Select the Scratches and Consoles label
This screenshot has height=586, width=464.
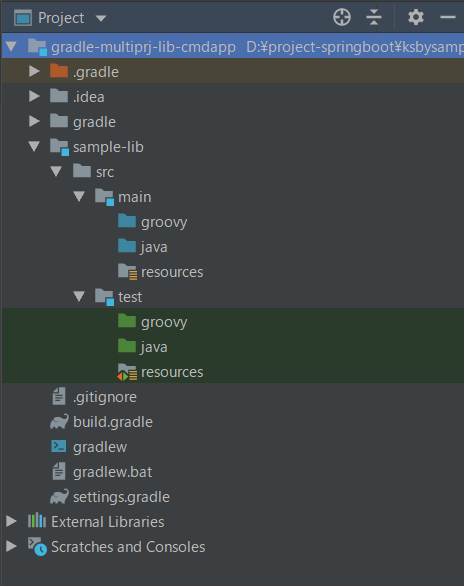pos(128,547)
